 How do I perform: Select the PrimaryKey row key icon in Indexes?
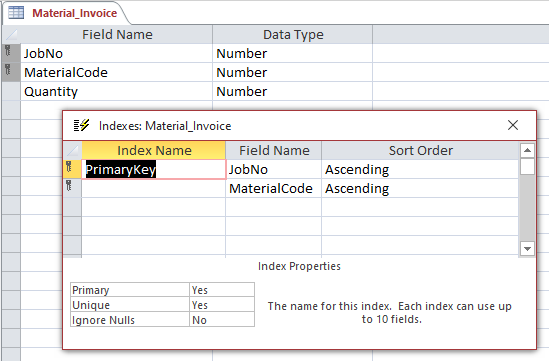coord(69,167)
